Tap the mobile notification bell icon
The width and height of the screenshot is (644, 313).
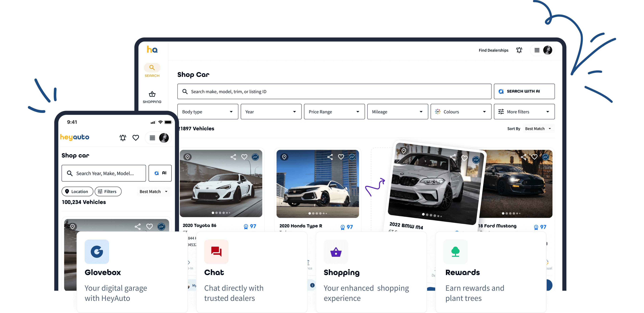pos(123,138)
